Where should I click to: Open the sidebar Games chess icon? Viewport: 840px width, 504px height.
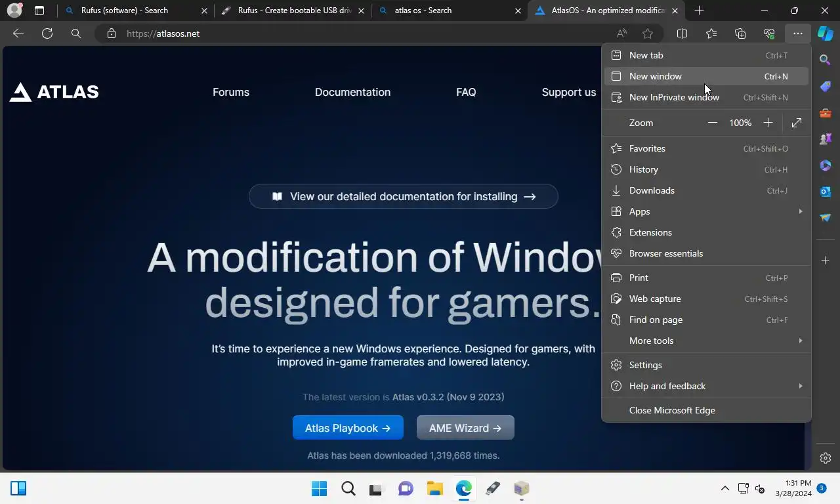pos(826,139)
